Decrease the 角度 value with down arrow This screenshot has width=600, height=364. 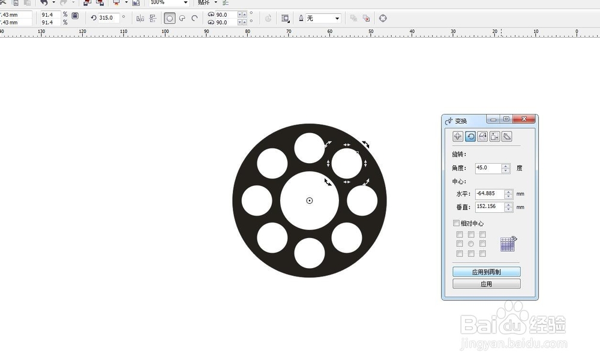pyautogui.click(x=506, y=171)
